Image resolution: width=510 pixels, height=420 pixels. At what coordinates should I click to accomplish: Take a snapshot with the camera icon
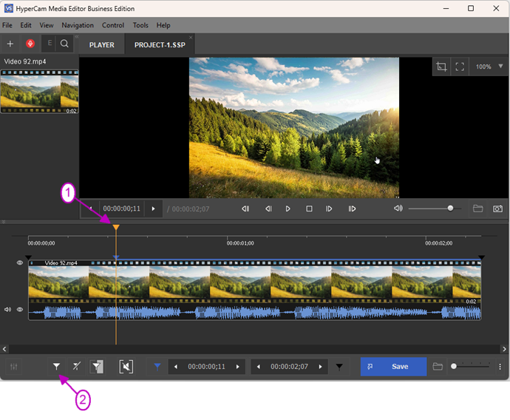498,209
